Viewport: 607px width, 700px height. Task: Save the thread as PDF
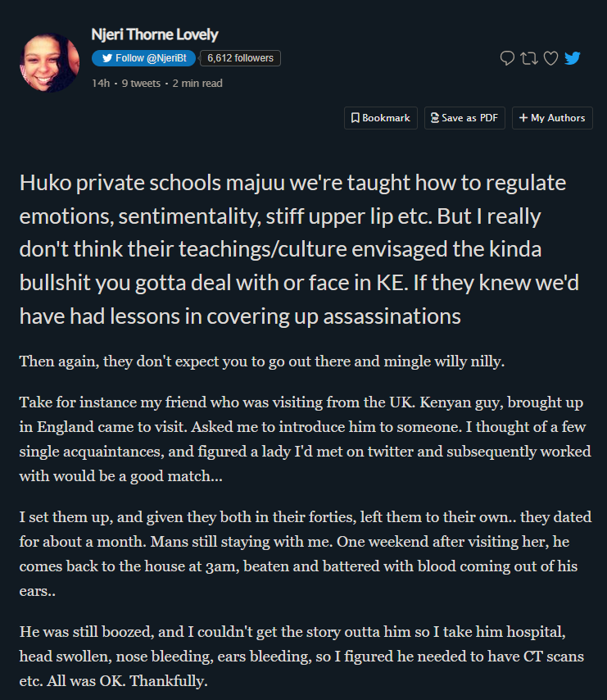[465, 118]
